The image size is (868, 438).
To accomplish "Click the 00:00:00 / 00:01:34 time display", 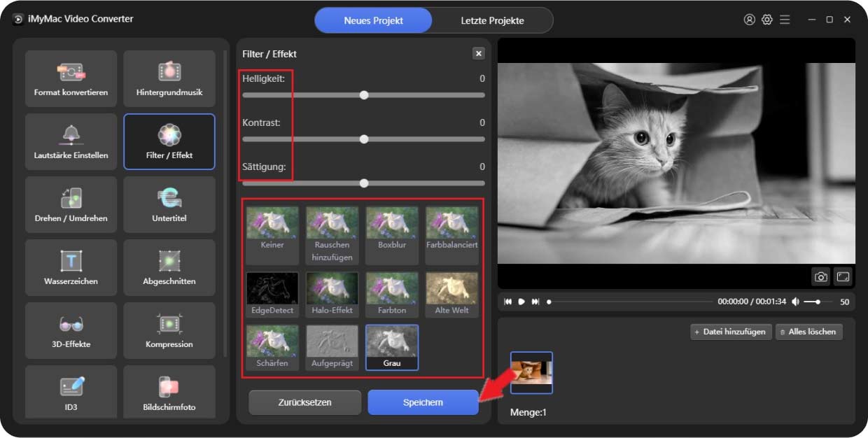I will pyautogui.click(x=752, y=302).
